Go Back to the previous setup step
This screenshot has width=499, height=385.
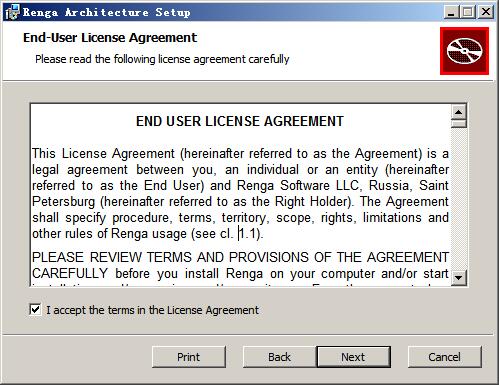(279, 357)
